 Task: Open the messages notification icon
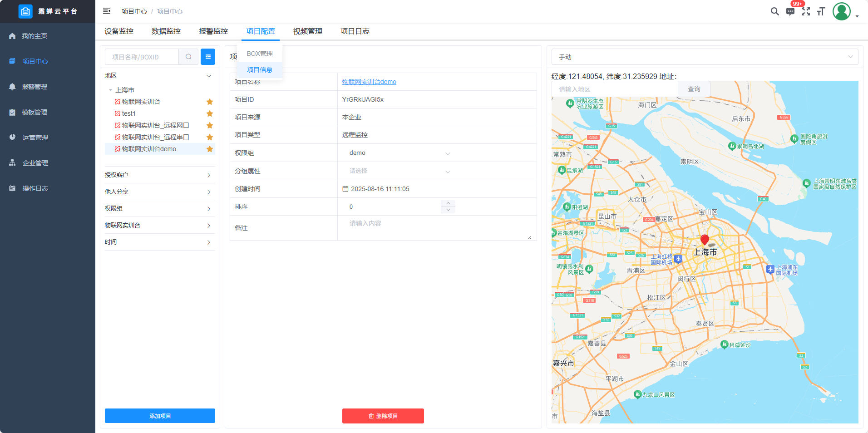790,11
